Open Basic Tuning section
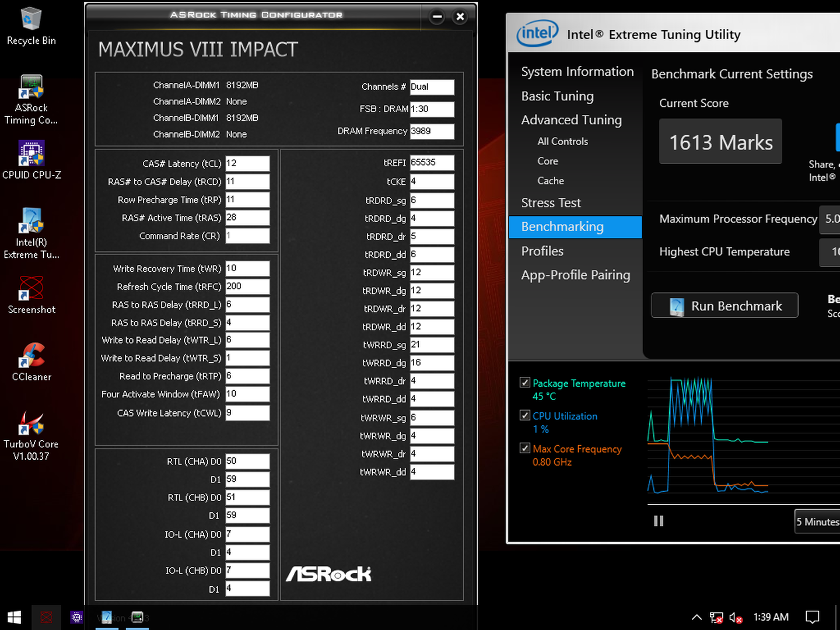 click(x=557, y=96)
